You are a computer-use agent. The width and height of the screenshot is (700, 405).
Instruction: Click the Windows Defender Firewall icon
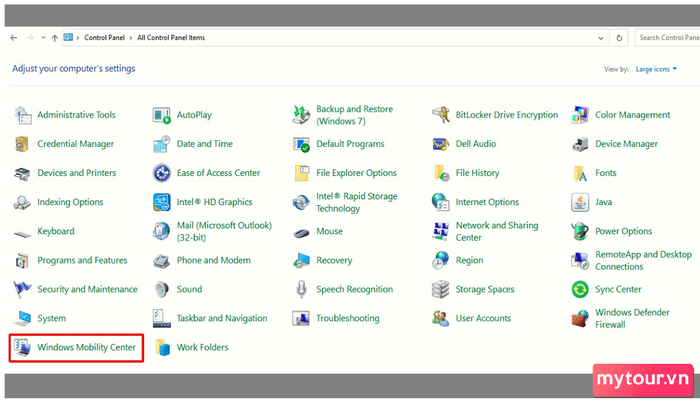point(580,318)
